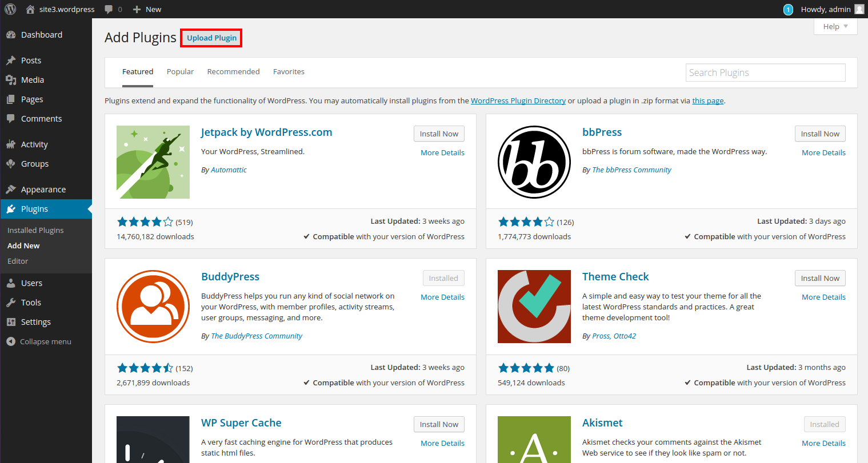
Task: Open The BuddyPress Community author link
Action: pos(257,336)
